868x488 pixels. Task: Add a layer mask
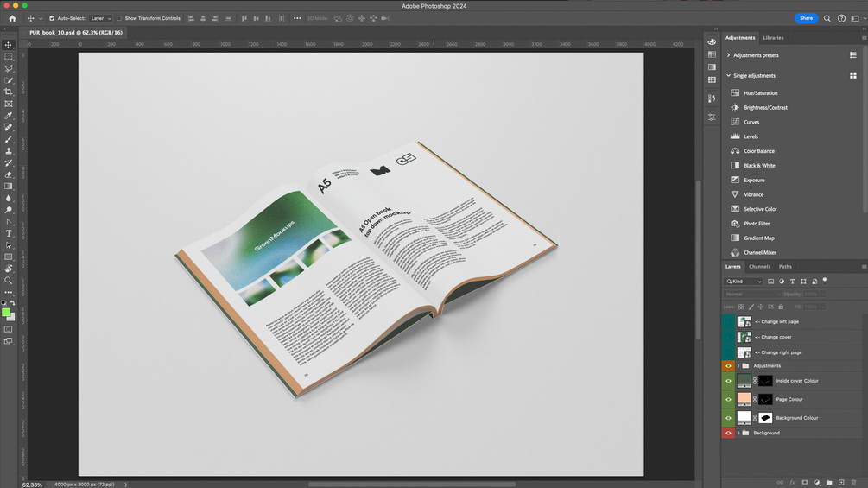(x=804, y=483)
